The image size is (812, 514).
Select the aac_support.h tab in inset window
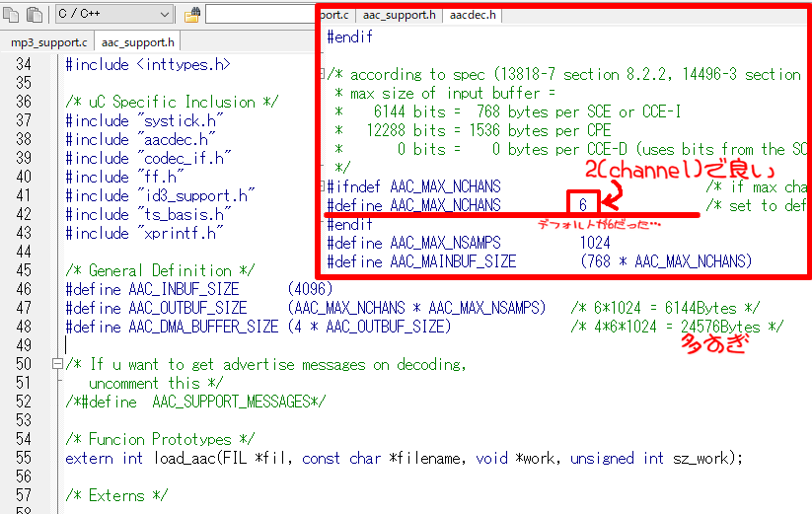399,15
